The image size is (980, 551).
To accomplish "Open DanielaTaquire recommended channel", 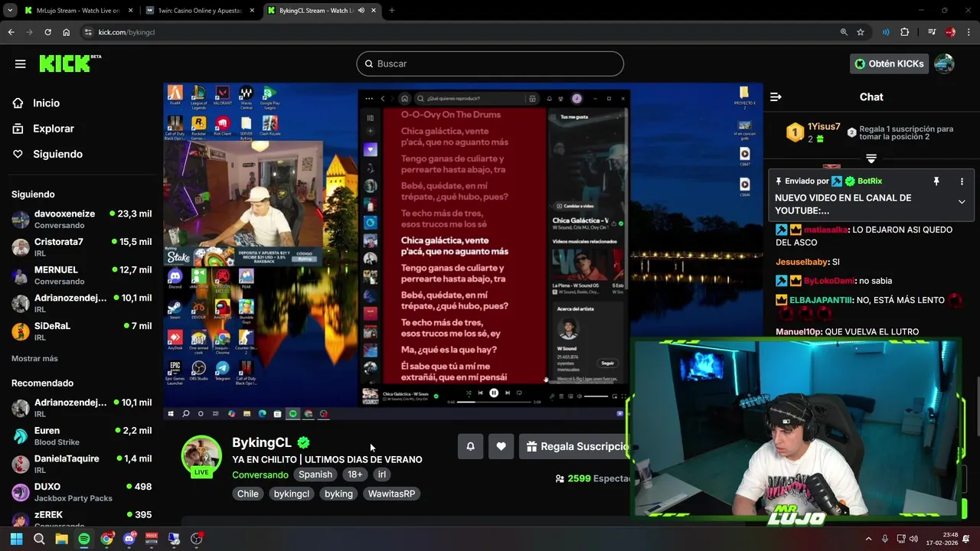I will tap(81, 465).
